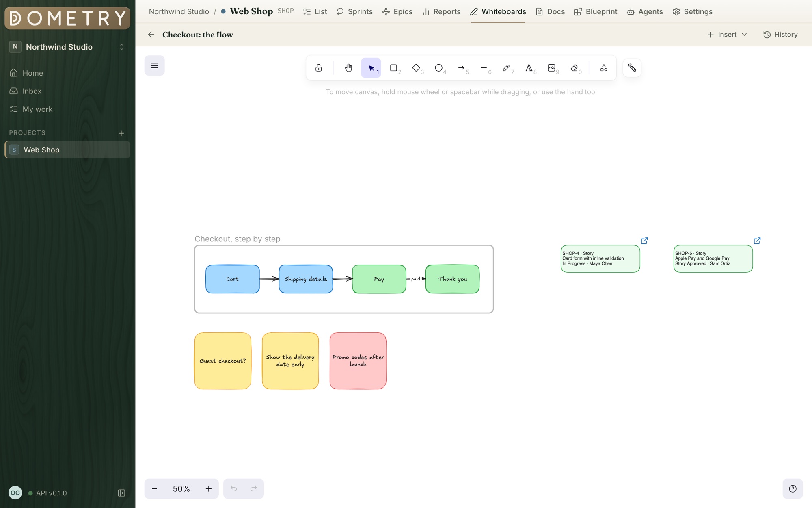
Task: Click the API v0.1.0 status text
Action: click(x=51, y=493)
